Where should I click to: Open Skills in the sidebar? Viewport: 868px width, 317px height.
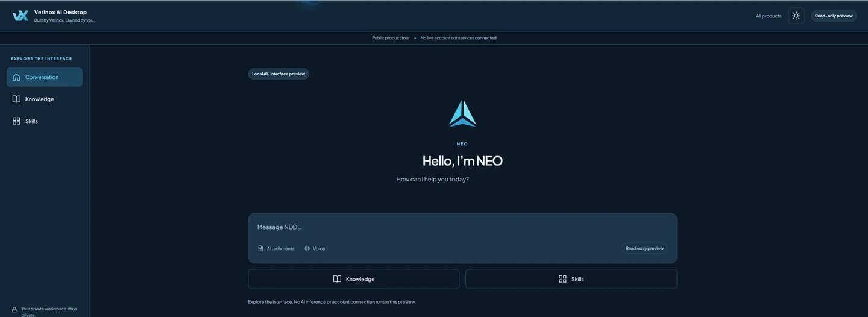[x=45, y=121]
